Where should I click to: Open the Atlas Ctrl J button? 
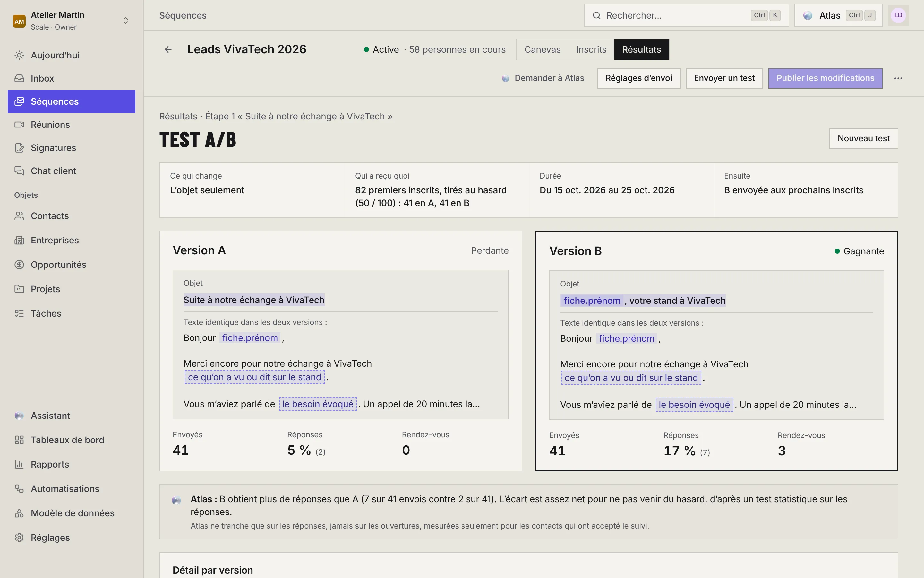[838, 16]
